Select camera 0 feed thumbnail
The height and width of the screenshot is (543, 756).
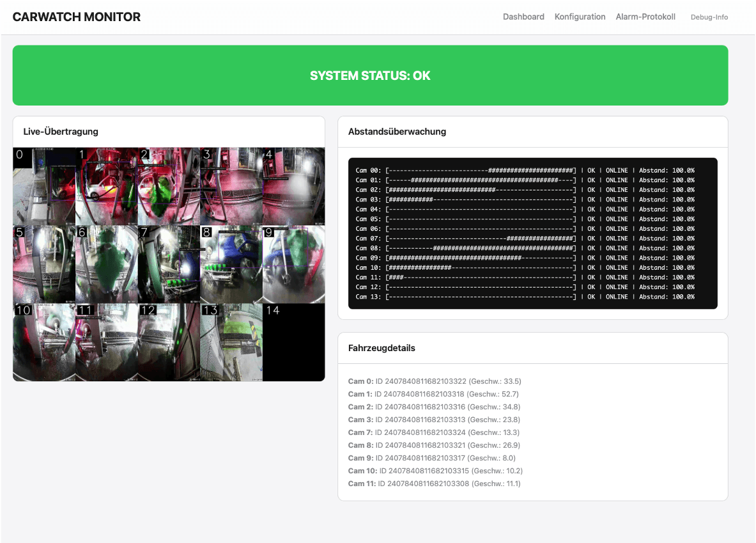tap(43, 186)
